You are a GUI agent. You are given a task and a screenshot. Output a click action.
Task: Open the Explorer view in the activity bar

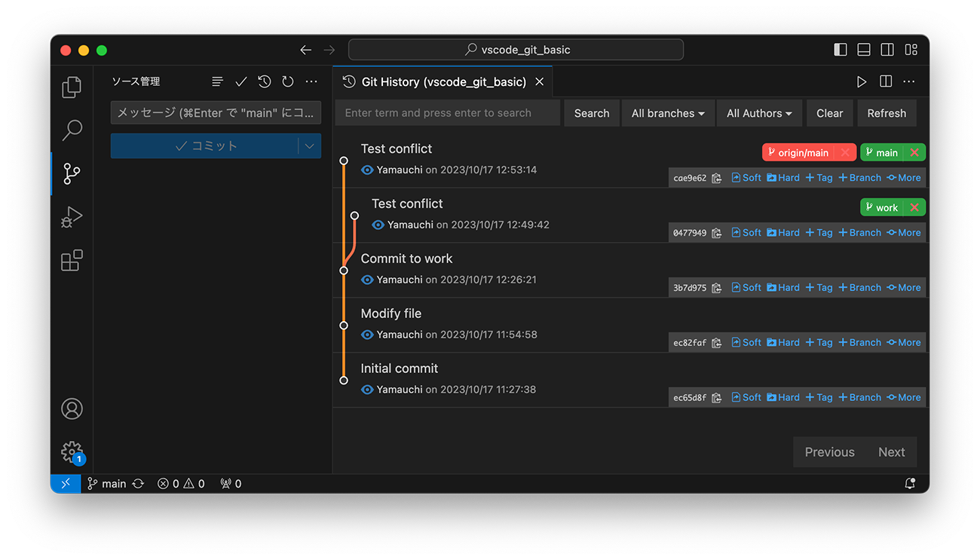[71, 87]
